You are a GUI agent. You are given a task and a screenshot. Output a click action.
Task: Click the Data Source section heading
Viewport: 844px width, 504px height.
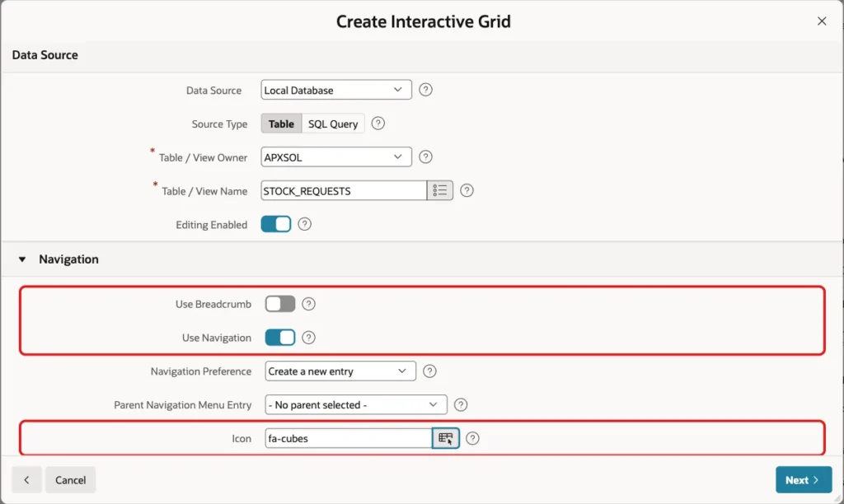tap(45, 55)
